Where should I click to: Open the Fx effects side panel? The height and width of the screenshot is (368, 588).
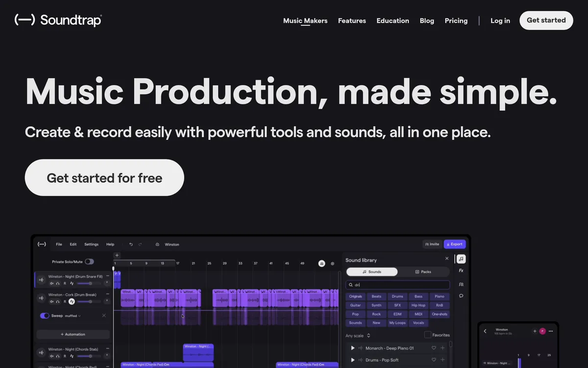coord(461,270)
